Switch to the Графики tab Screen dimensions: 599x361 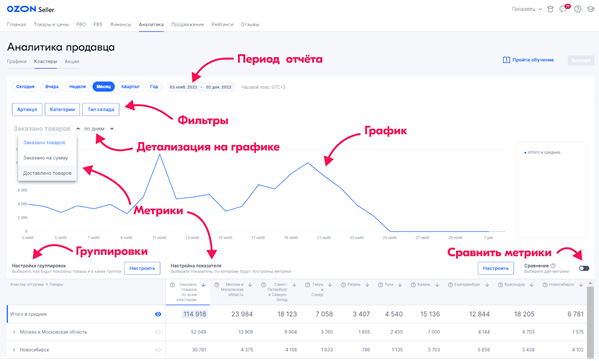[x=17, y=62]
